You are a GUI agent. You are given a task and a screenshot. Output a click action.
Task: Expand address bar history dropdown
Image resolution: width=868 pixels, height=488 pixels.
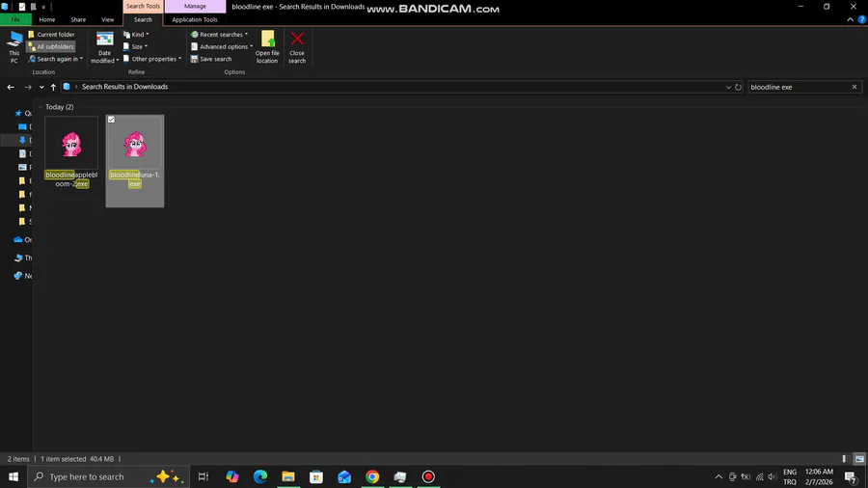(x=728, y=87)
